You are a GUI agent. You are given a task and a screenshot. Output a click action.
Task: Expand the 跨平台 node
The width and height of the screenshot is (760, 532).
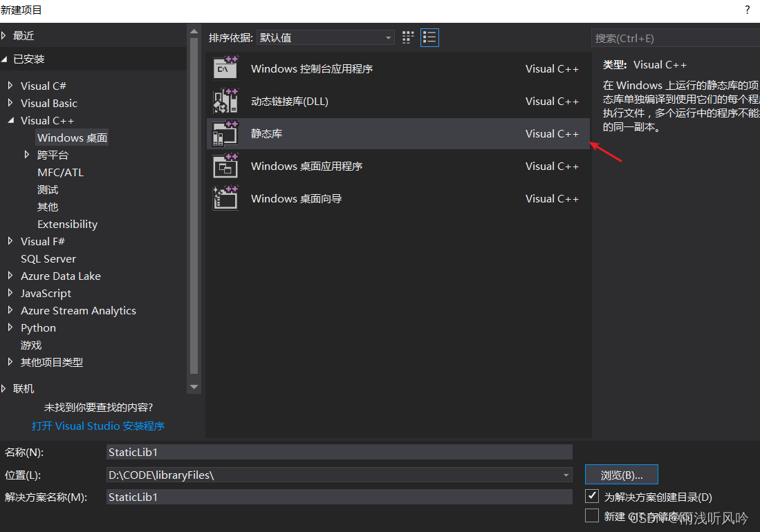pyautogui.click(x=27, y=155)
